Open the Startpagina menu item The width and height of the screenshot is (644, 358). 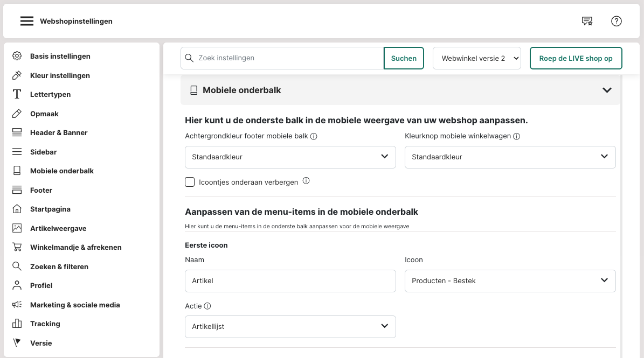coord(50,209)
